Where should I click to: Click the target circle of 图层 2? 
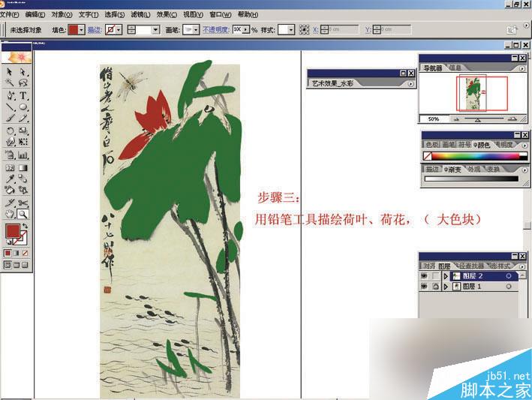pyautogui.click(x=509, y=276)
